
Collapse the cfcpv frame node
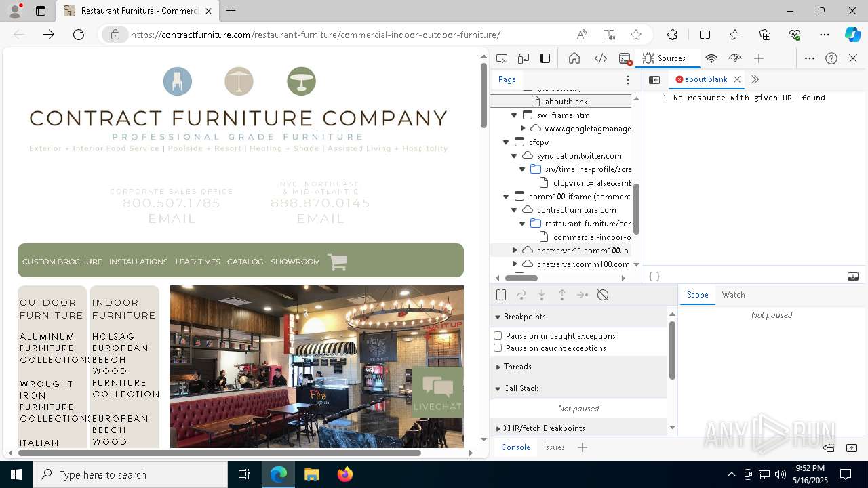pos(506,142)
